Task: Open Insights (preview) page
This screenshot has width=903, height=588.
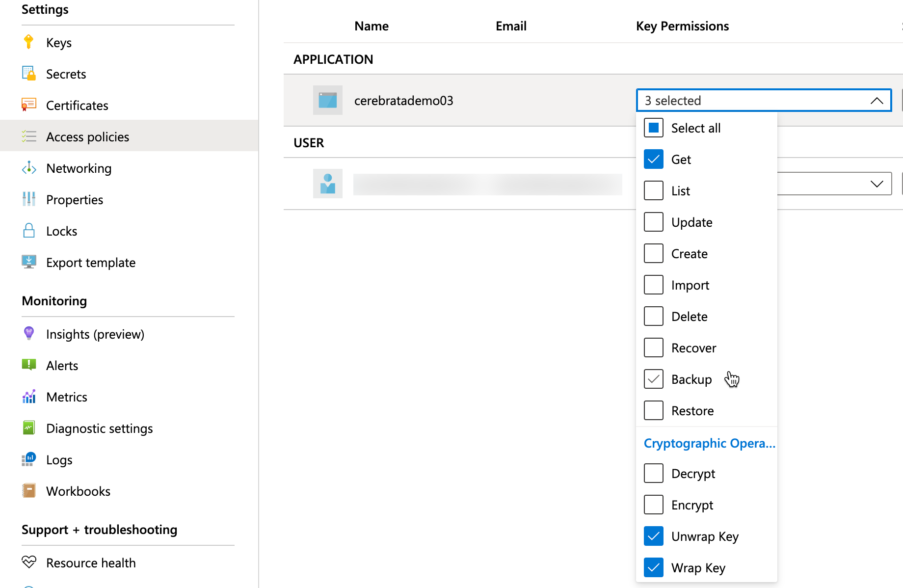Action: pyautogui.click(x=95, y=334)
